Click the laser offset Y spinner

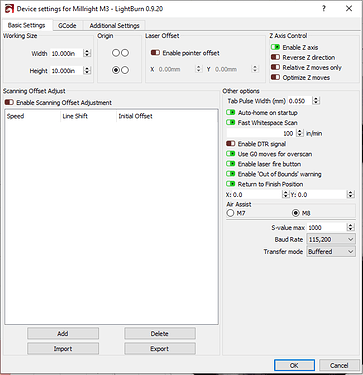click(255, 69)
